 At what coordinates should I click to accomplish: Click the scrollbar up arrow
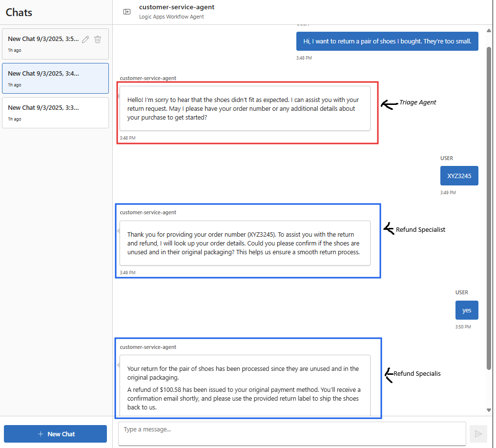(489, 30)
